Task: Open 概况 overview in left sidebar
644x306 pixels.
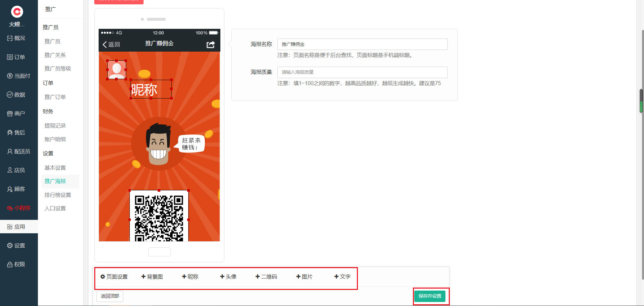Action: 16,38
